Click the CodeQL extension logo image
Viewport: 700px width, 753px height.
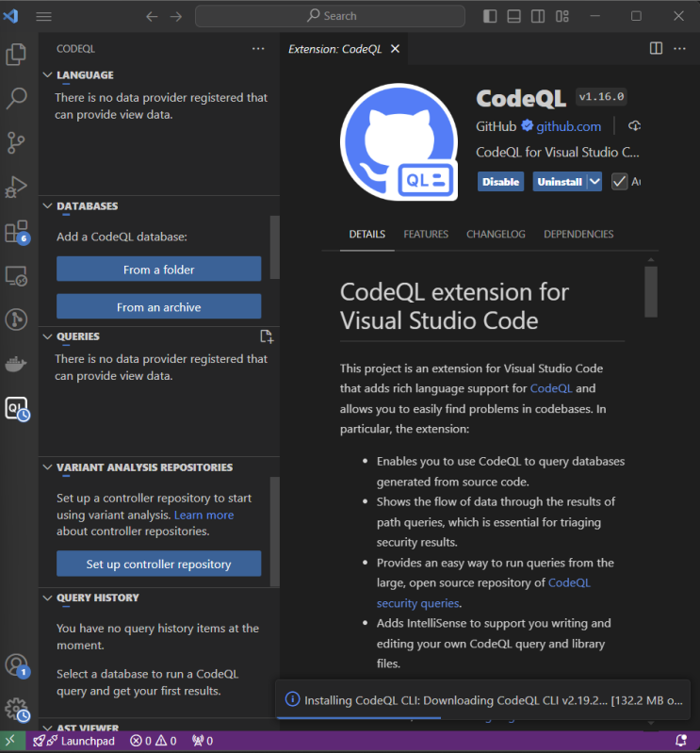click(x=399, y=142)
